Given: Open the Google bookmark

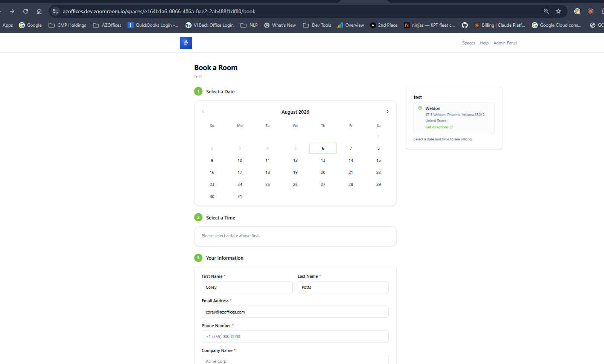Looking at the screenshot, I should point(30,25).
